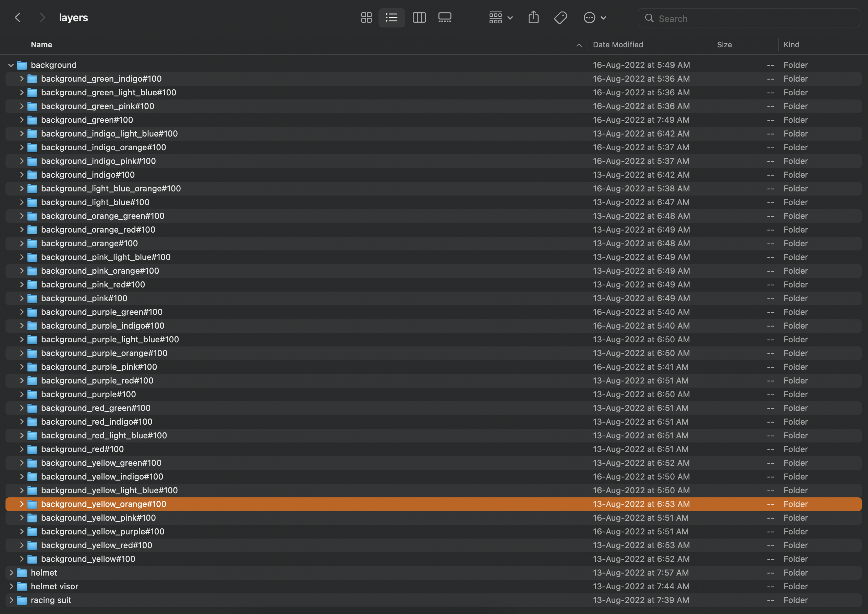Click folder icon of background_purple_red#100
868x614 pixels.
coord(33,381)
